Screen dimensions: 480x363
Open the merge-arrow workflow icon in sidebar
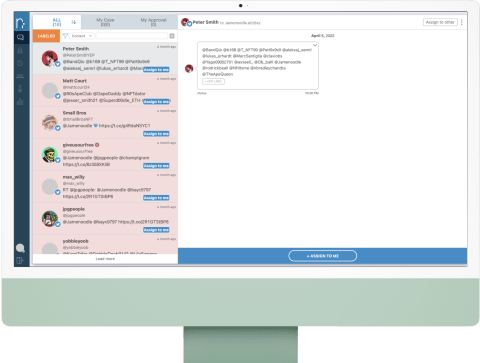(20, 88)
